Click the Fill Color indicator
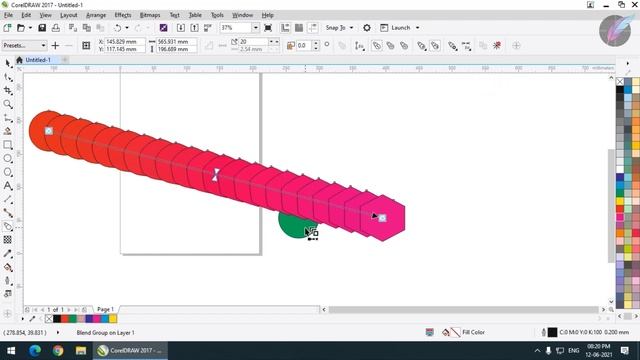This screenshot has height=360, width=640. pos(464,333)
